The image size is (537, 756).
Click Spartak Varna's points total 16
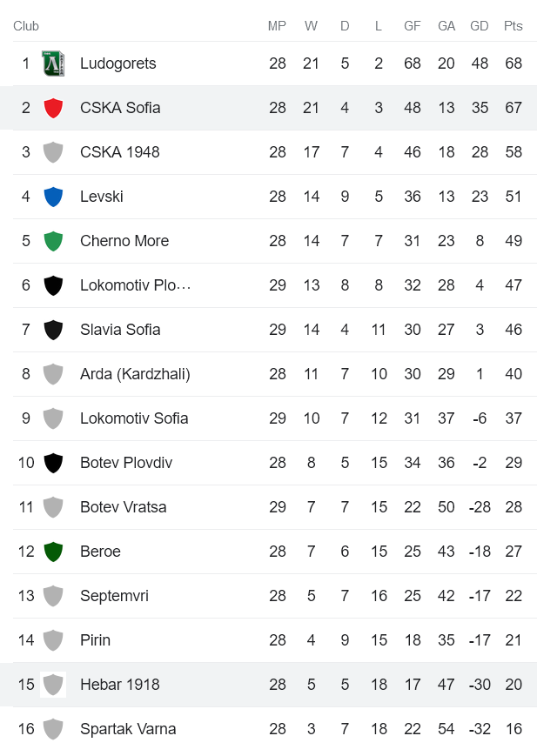[x=513, y=728]
